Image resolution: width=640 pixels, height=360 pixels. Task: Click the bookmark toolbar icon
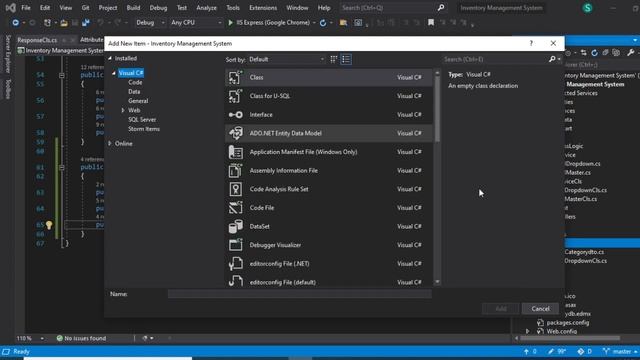click(x=431, y=22)
